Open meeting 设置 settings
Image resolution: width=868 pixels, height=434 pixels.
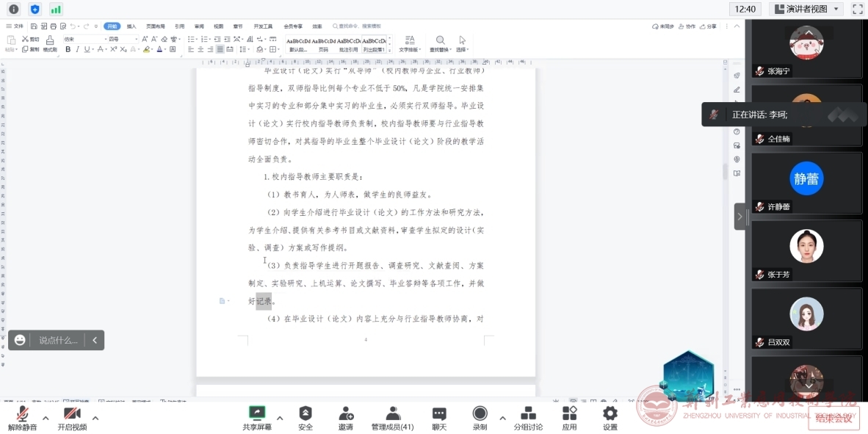610,418
